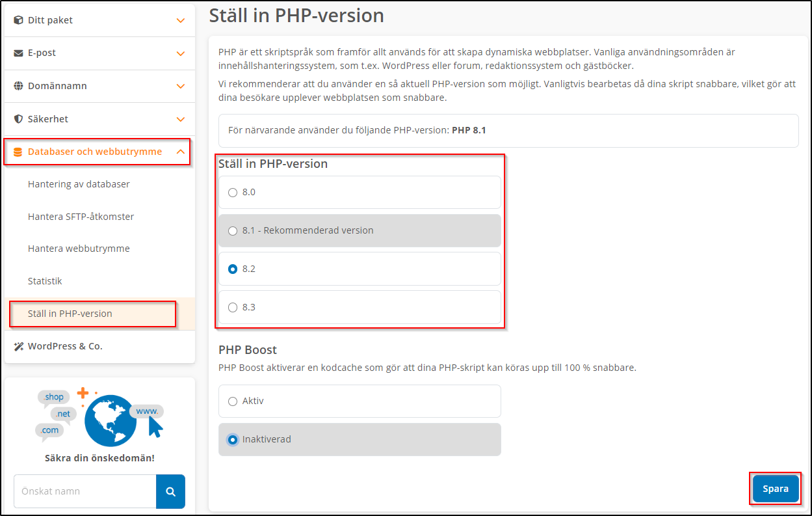Click the Spara button
Screen dimensions: 812x516
(x=775, y=488)
